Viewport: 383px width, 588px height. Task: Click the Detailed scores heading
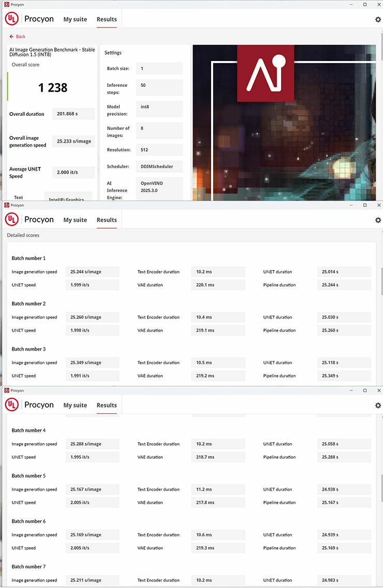(x=23, y=235)
